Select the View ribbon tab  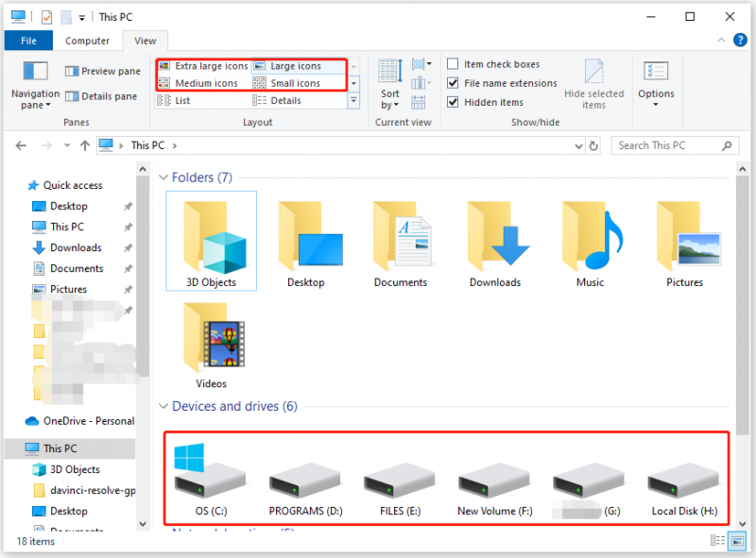(x=146, y=41)
